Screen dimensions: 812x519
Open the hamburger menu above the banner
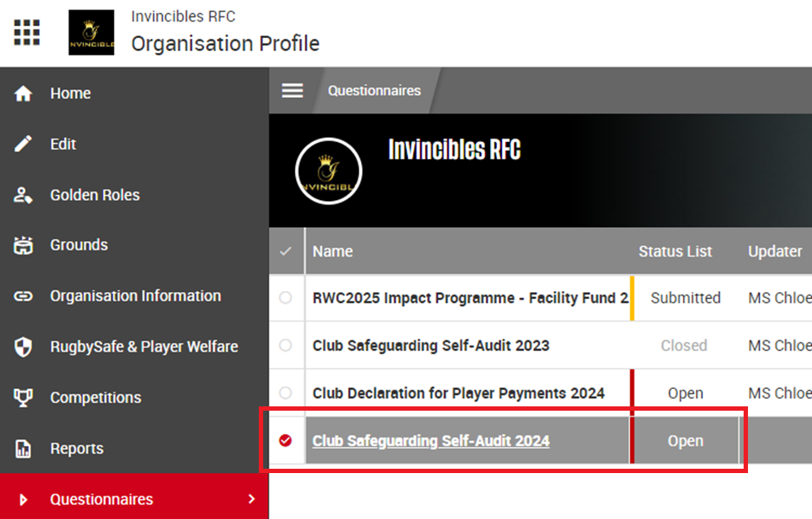292,89
